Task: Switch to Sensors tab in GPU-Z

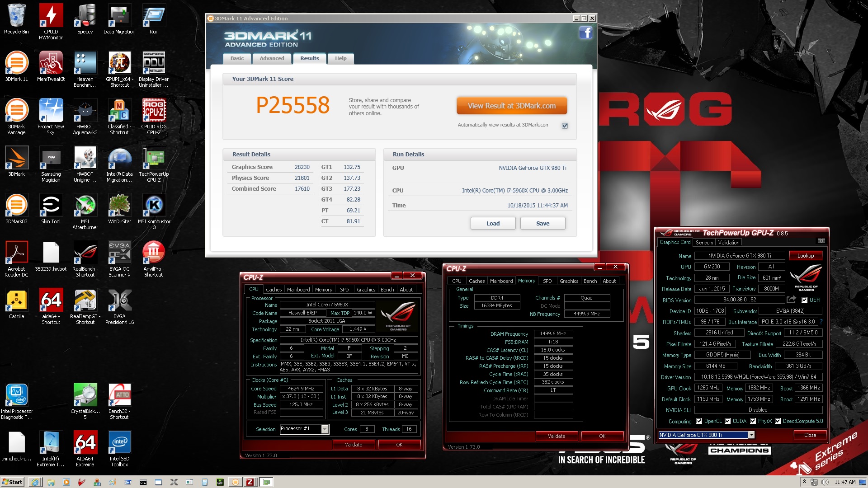Action: point(704,243)
